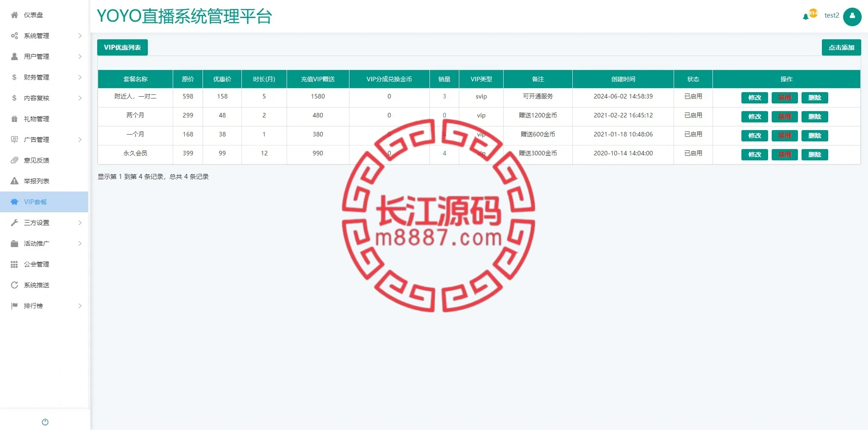This screenshot has height=430, width=868.
Task: Click the folder icon beside 活动推广
Action: 14,243
